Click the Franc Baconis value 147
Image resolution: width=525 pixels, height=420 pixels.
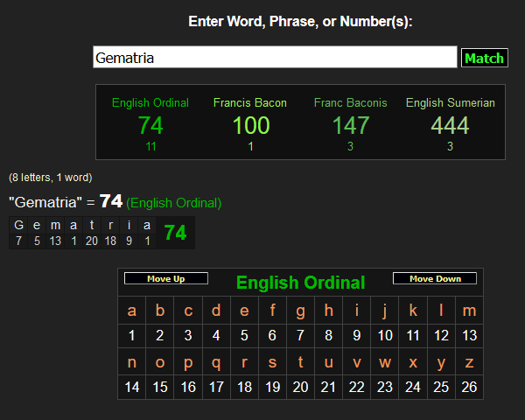tap(351, 126)
